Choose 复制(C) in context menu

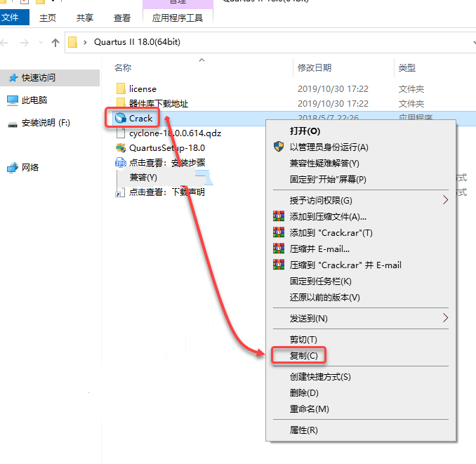tap(303, 356)
